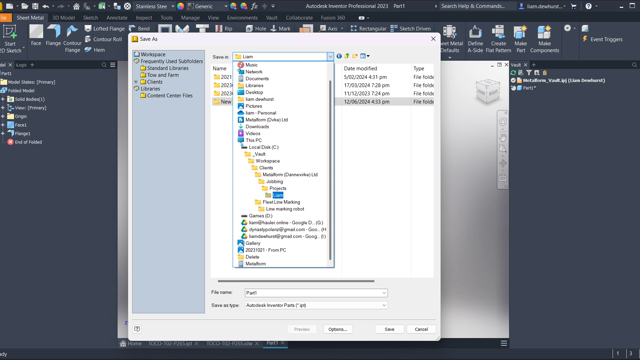The height and width of the screenshot is (360, 640).
Task: Click the Open file icon in quick access toolbar
Action: tap(24, 6)
